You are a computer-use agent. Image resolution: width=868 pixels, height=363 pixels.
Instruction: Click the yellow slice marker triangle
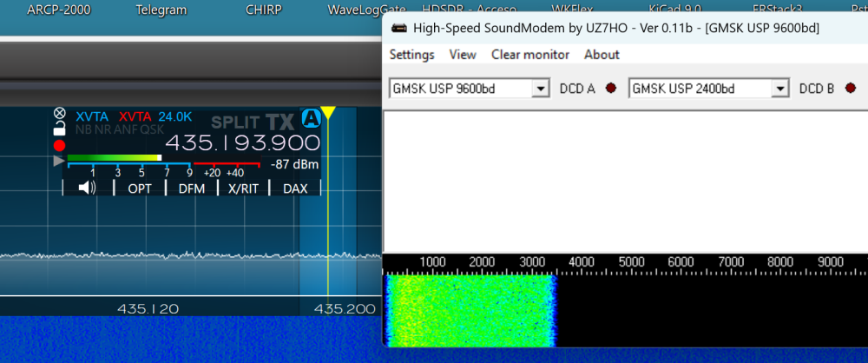coord(328,113)
